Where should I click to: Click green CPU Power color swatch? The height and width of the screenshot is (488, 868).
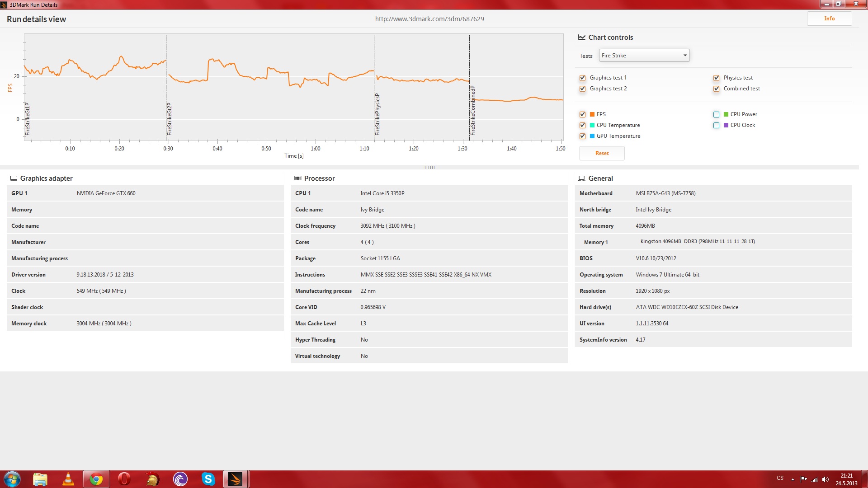pyautogui.click(x=726, y=114)
